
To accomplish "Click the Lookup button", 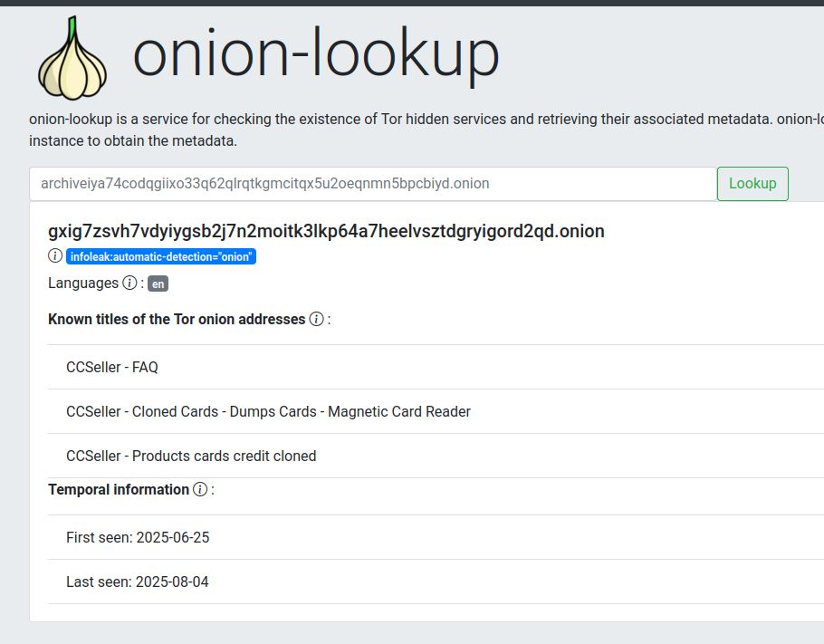I will tap(752, 183).
